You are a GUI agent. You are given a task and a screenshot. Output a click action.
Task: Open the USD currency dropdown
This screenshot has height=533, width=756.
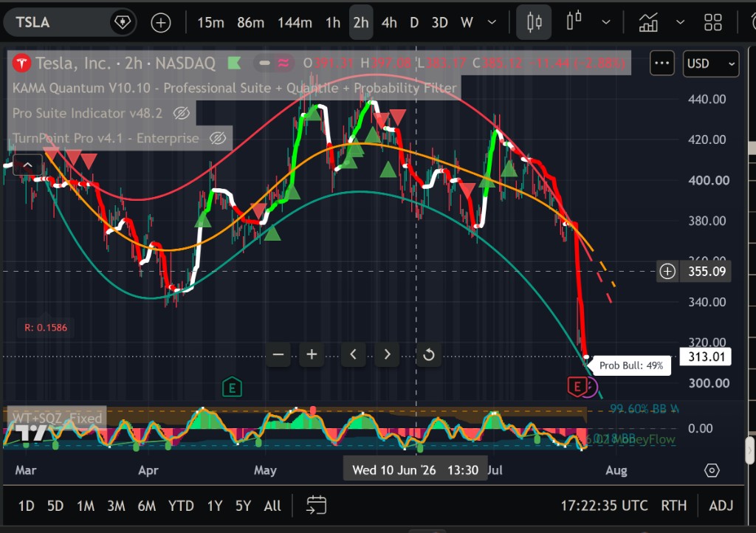pyautogui.click(x=711, y=63)
